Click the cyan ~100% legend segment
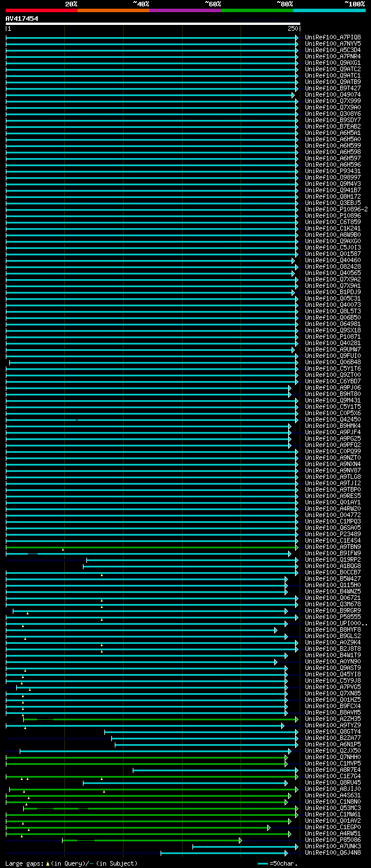Screen dimensions: 371x868 329,10
